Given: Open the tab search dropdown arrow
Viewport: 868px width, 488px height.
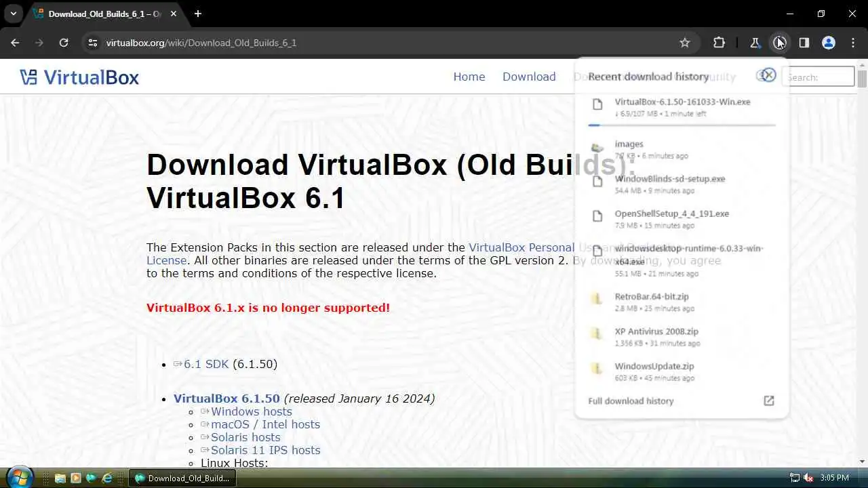Looking at the screenshot, I should pos(13,14).
